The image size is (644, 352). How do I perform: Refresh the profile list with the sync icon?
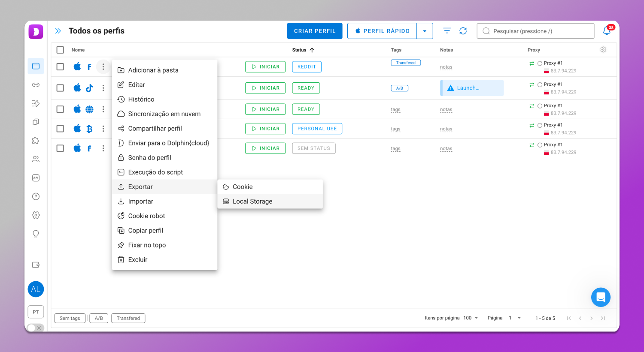[463, 30]
